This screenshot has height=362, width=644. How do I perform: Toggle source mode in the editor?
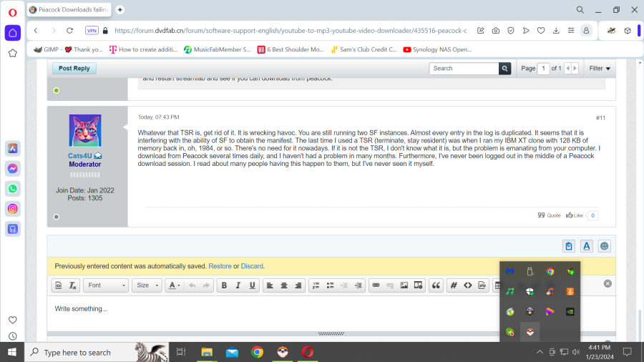click(59, 285)
